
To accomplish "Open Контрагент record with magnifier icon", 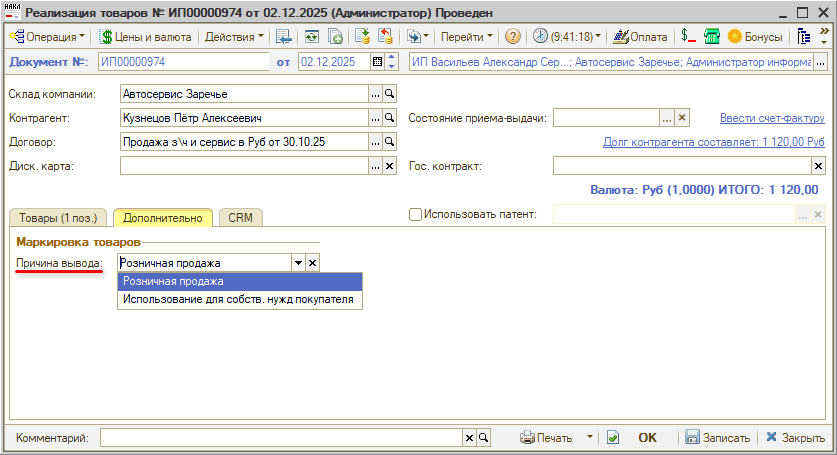I will (391, 118).
